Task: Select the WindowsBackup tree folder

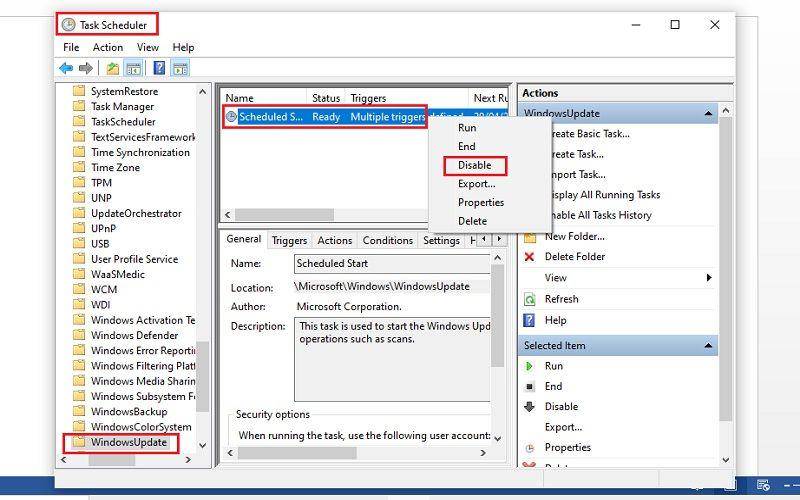Action: tap(129, 412)
